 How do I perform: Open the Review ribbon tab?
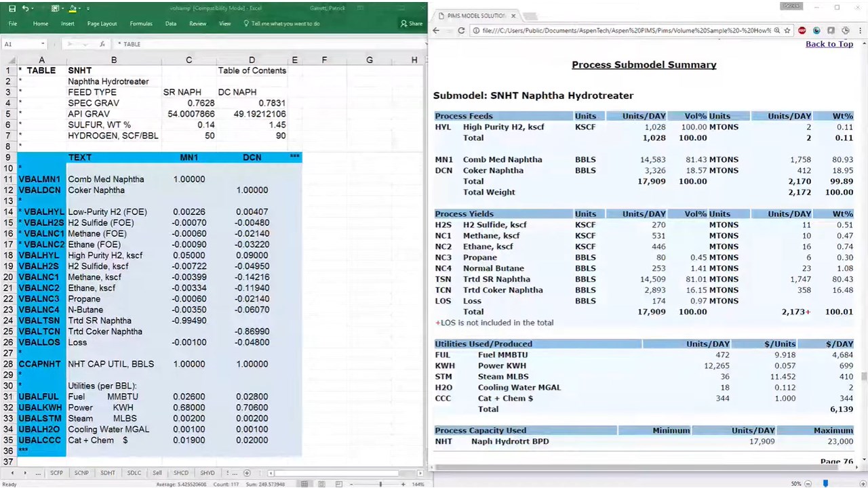point(198,24)
